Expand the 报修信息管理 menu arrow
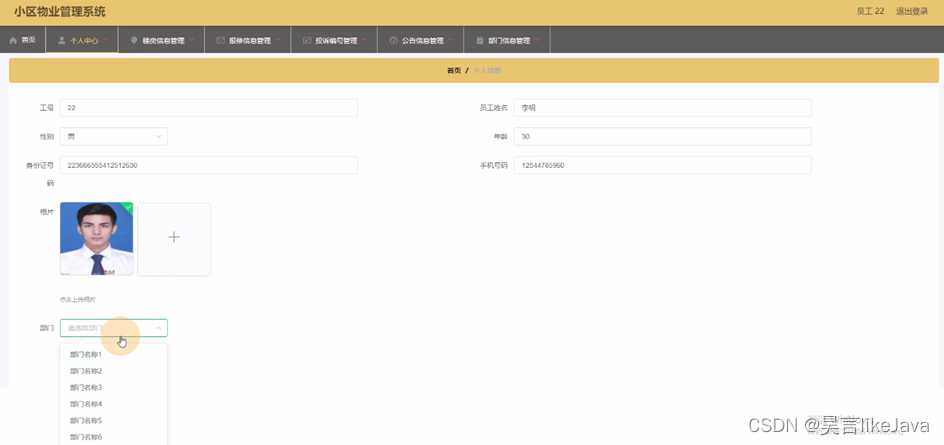 [x=279, y=40]
